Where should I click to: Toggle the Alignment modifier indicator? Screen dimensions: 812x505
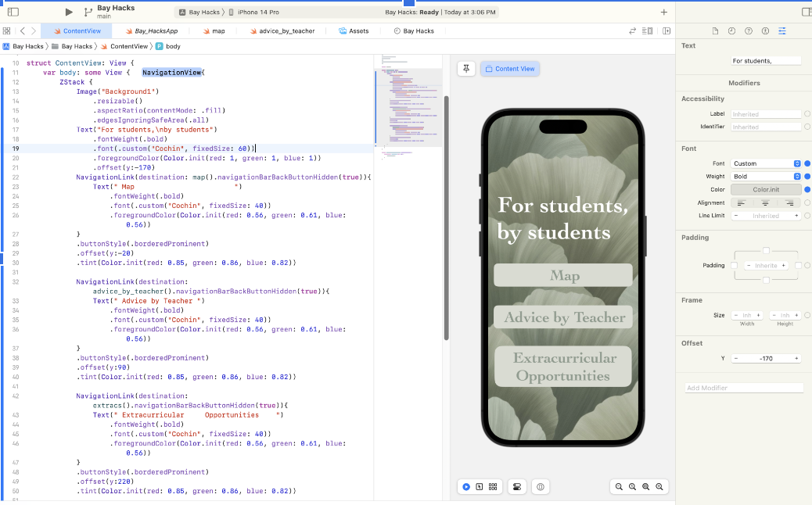(807, 202)
